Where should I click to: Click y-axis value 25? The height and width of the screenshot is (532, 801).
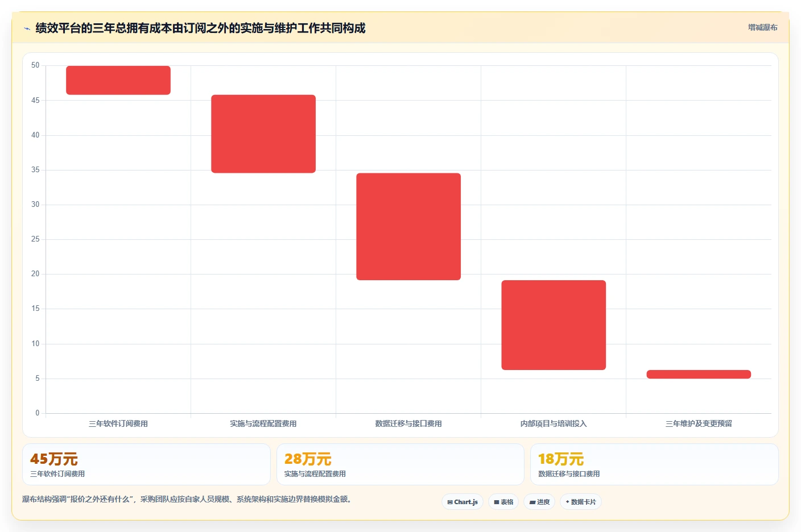(35, 239)
